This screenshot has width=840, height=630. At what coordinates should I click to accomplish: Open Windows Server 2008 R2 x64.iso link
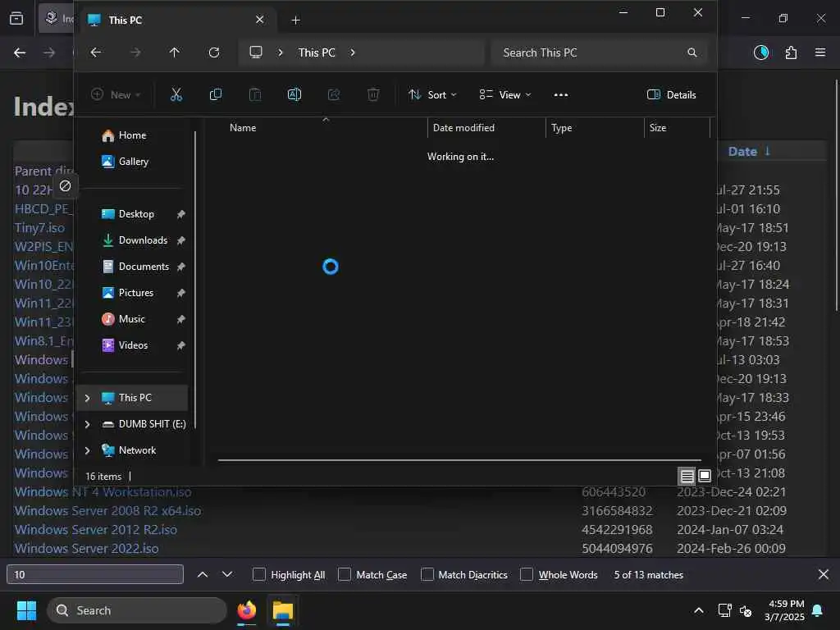point(107,511)
